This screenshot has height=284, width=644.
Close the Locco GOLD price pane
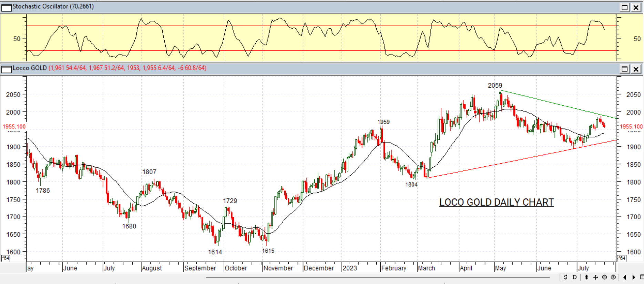pos(636,69)
